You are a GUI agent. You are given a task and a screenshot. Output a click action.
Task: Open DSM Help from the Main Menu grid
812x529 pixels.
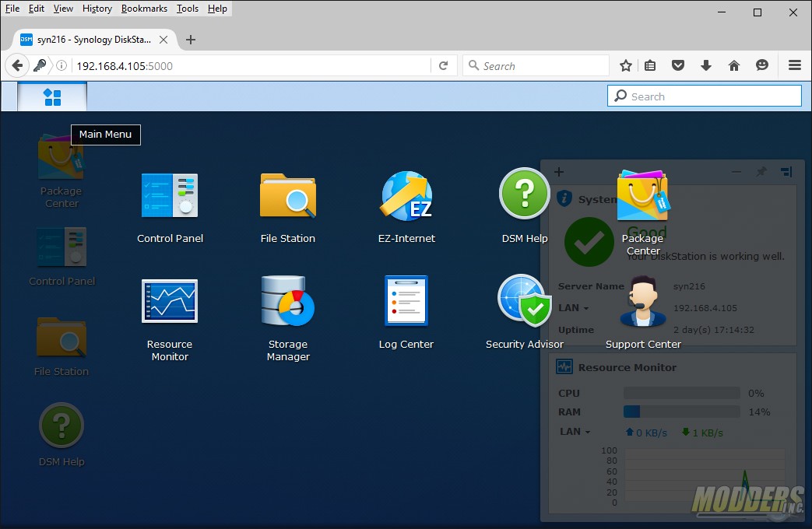[x=525, y=206]
